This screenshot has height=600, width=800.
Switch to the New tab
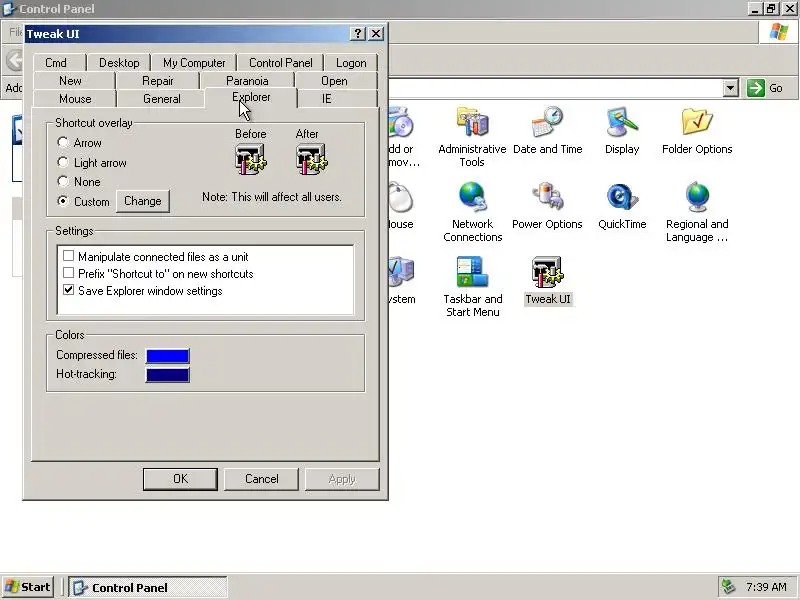pyautogui.click(x=70, y=81)
